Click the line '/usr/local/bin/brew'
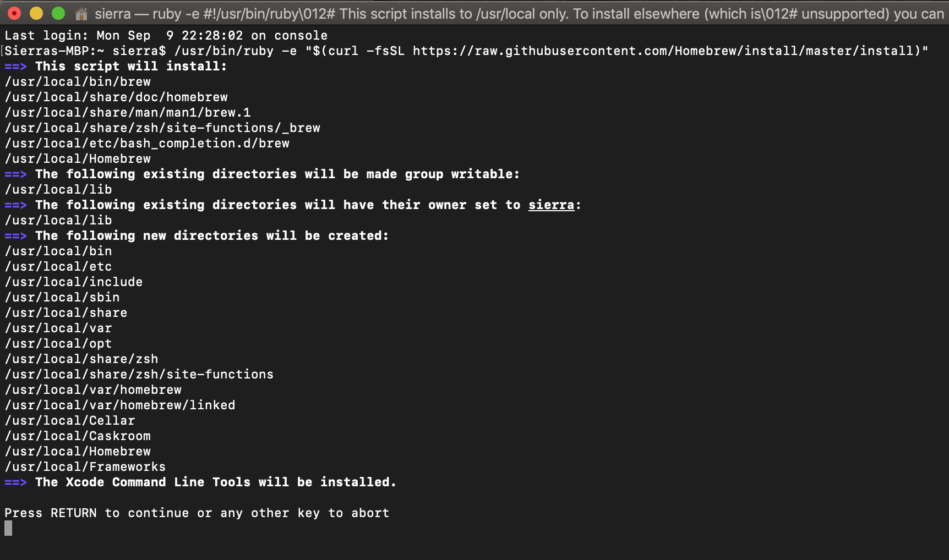The height and width of the screenshot is (560, 949). tap(77, 81)
